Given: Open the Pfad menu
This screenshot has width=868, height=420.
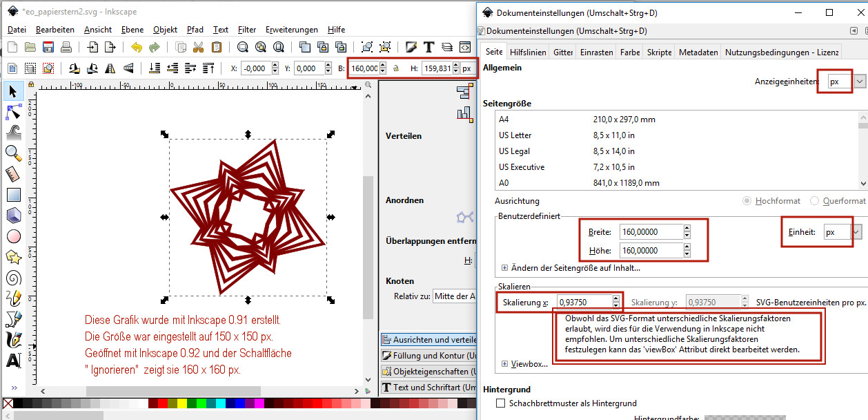Looking at the screenshot, I should click(x=195, y=30).
